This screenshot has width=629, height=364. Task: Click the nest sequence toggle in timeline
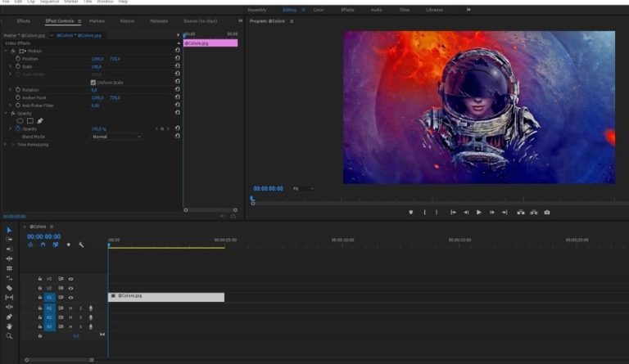[30, 245]
